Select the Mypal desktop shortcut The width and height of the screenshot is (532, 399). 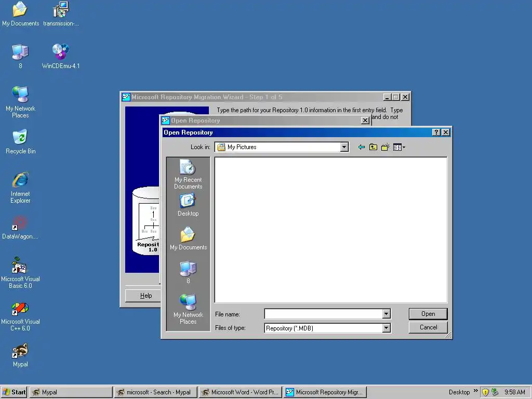20,355
